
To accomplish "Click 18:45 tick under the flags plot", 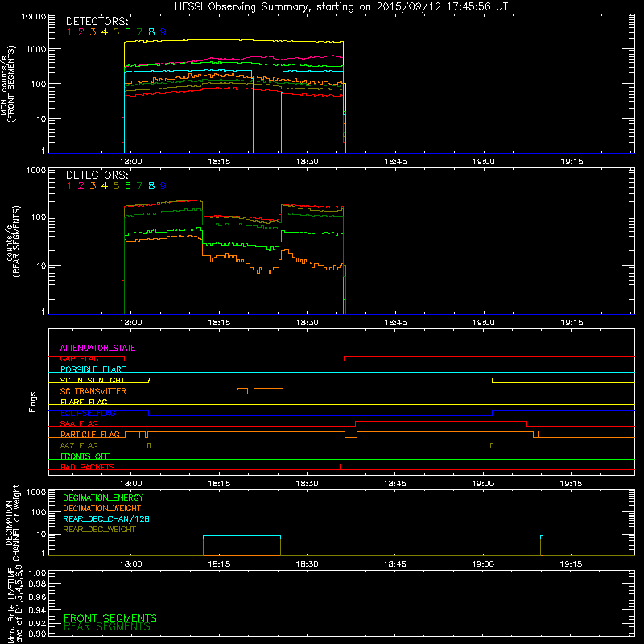I will (395, 484).
